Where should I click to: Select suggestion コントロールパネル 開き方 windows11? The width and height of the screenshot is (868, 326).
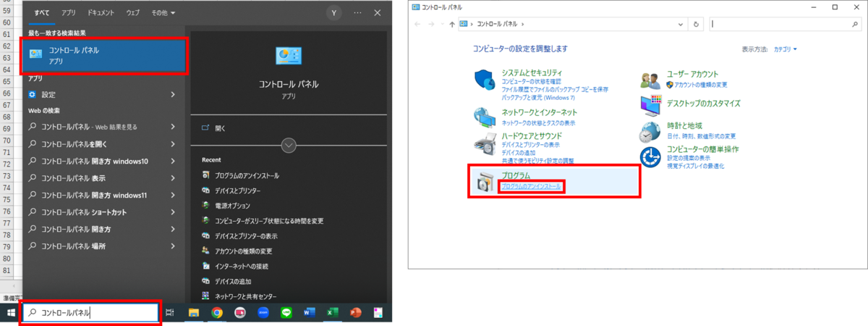[x=94, y=195]
